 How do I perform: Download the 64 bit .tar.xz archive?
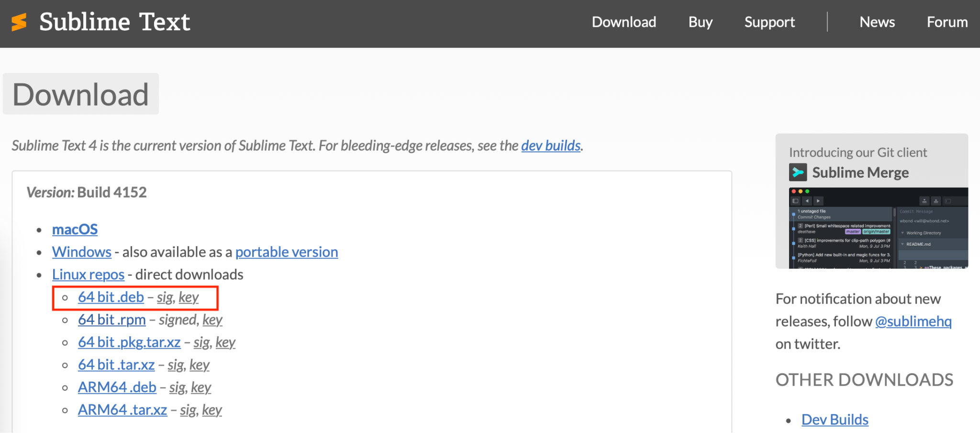pyautogui.click(x=116, y=365)
